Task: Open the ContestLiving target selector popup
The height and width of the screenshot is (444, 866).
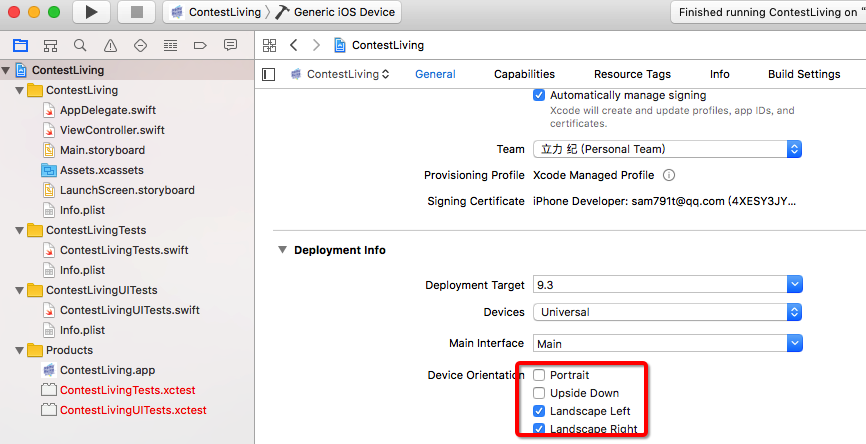Action: pyautogui.click(x=340, y=74)
